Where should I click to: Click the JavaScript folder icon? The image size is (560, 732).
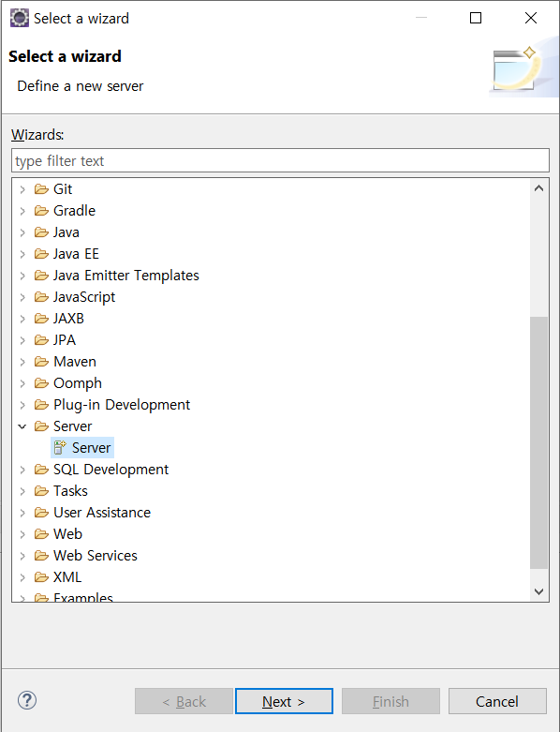coord(41,297)
